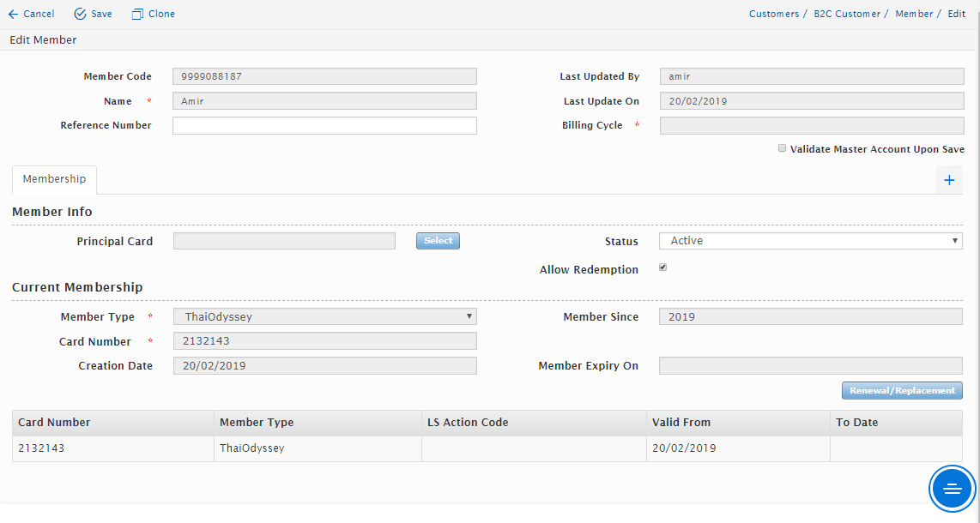980x523 pixels.
Task: Toggle the Allow Redemption checkbox
Action: pos(662,268)
